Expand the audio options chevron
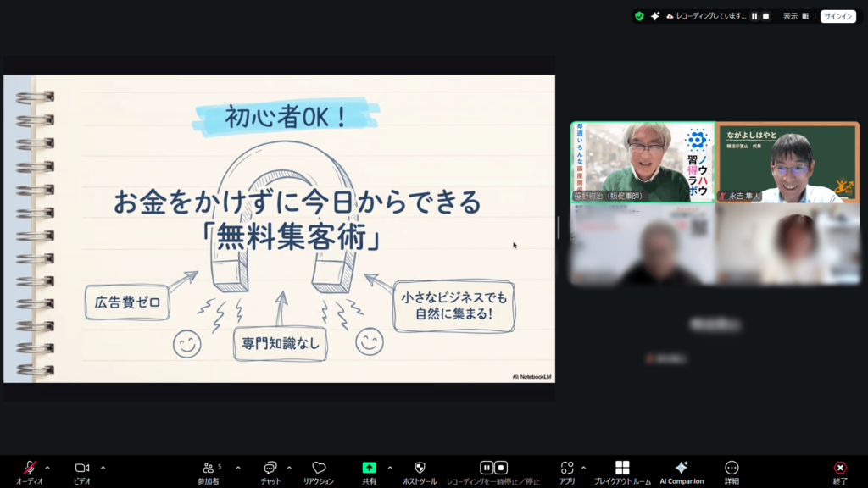The image size is (868, 488). [x=47, y=467]
